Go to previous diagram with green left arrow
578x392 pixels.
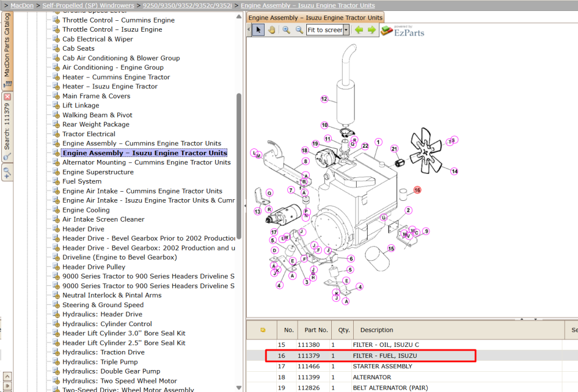(x=359, y=30)
